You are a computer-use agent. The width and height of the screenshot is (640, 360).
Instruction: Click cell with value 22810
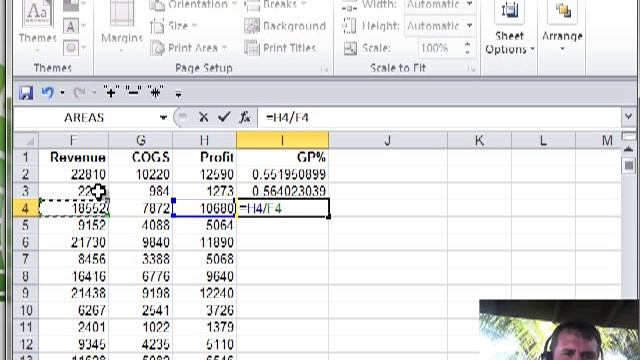73,174
